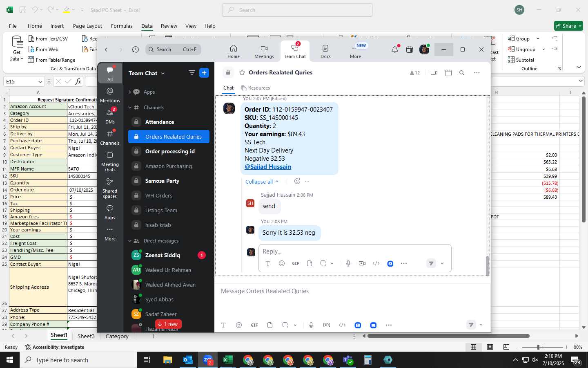This screenshot has width=588, height=368.
Task: Open channel header more options ellipsis
Action: point(477,73)
